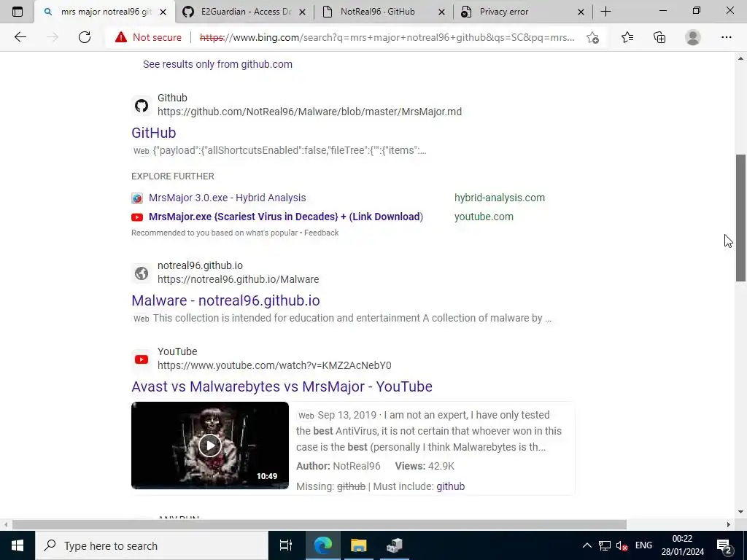The width and height of the screenshot is (747, 560).
Task: Click the ENG language indicator
Action: (x=643, y=545)
